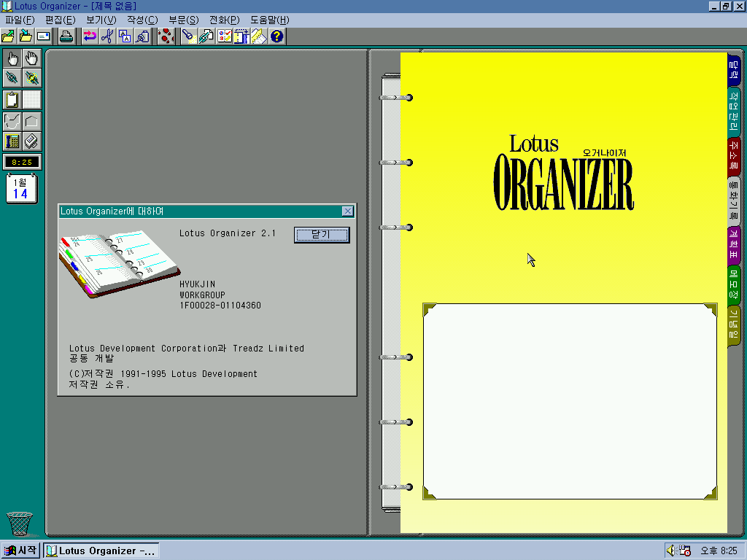Click the flashlight find icon
Viewport: 747px width, 560px height.
189,36
